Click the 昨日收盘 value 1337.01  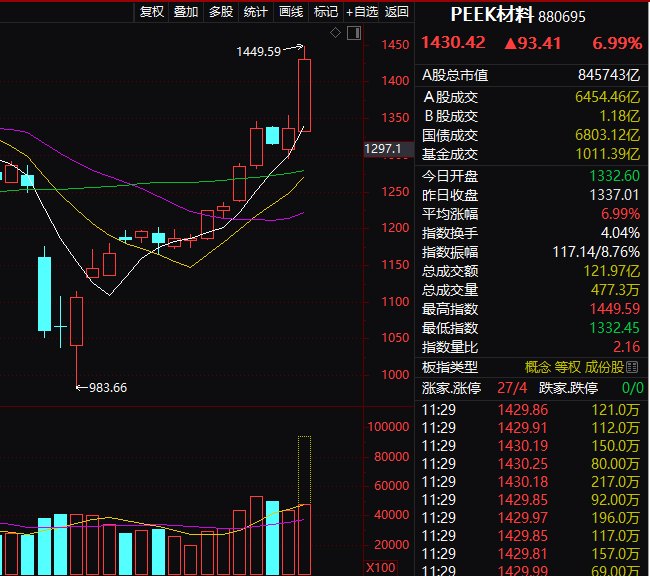click(x=615, y=195)
